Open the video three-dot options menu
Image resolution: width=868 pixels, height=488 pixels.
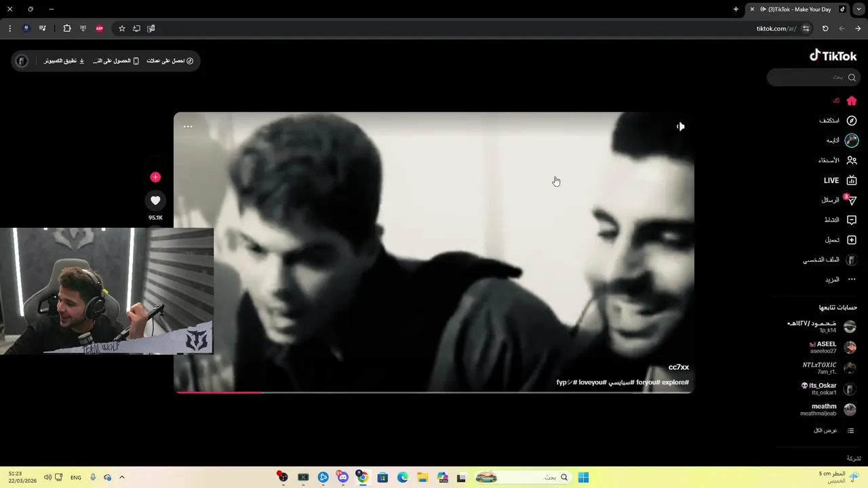click(188, 127)
